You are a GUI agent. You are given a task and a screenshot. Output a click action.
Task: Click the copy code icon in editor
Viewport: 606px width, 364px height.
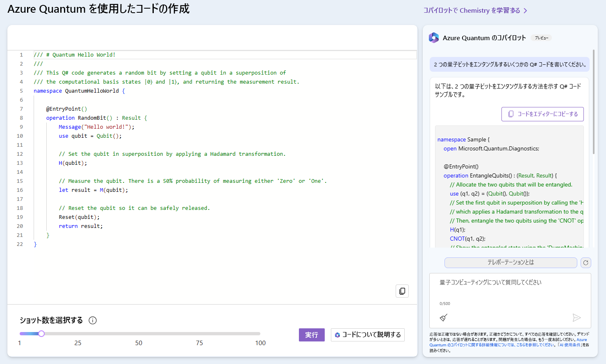(x=402, y=291)
